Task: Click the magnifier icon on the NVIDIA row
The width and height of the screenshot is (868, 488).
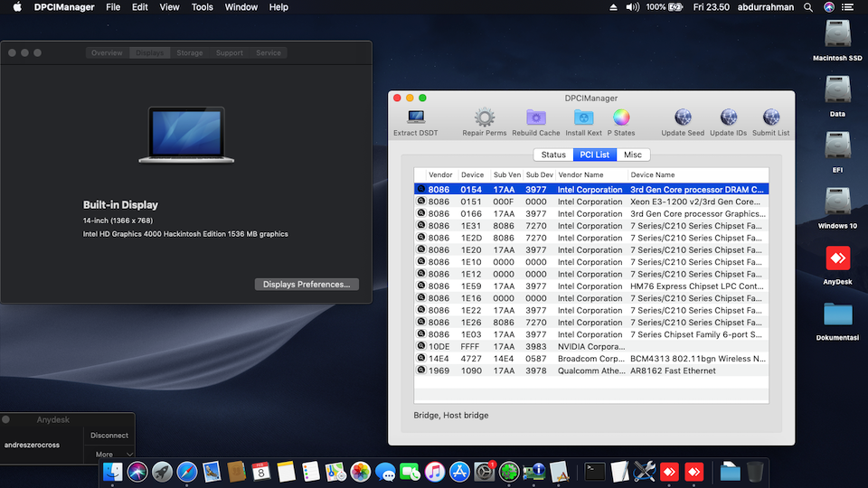Action: pyautogui.click(x=421, y=346)
